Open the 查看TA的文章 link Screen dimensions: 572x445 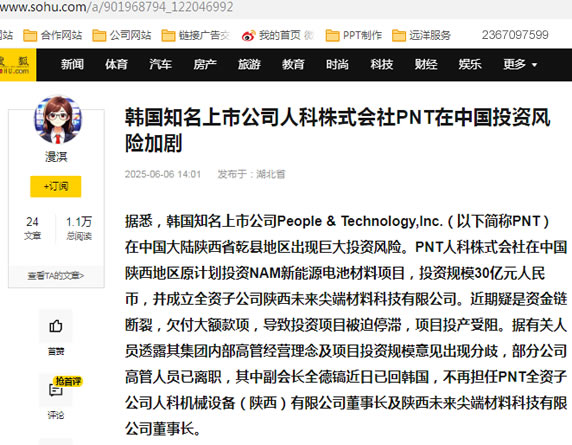click(x=56, y=276)
